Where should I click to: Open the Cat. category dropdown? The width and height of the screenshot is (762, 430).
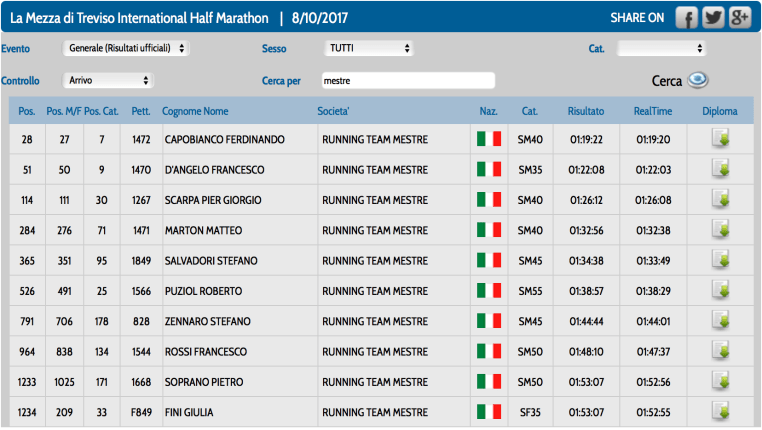click(x=661, y=48)
